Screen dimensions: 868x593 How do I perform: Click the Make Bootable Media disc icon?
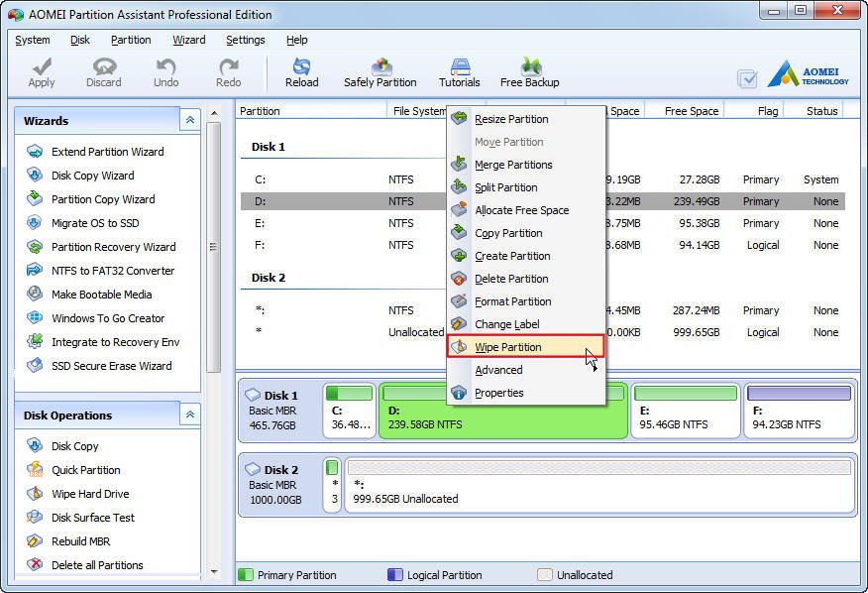pos(35,294)
